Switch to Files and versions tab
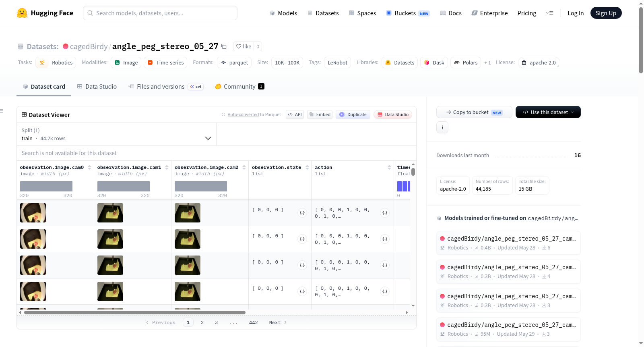Screen dimensions: 644x347 tap(166, 87)
